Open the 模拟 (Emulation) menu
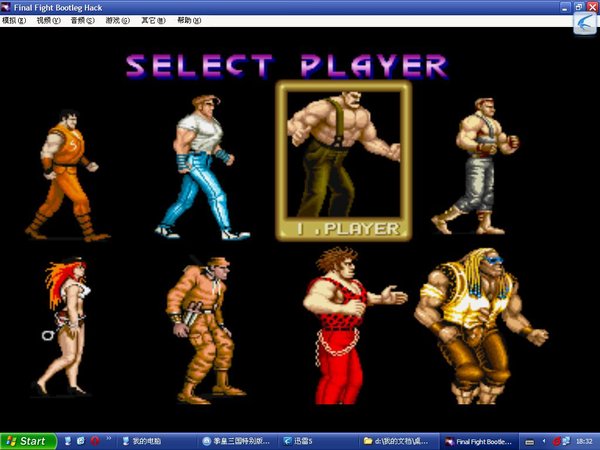 click(14, 21)
